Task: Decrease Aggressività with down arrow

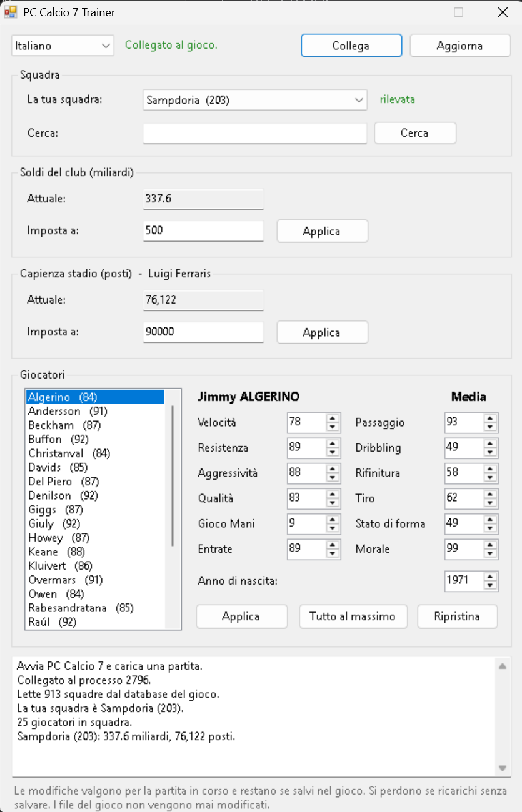Action: (x=333, y=478)
